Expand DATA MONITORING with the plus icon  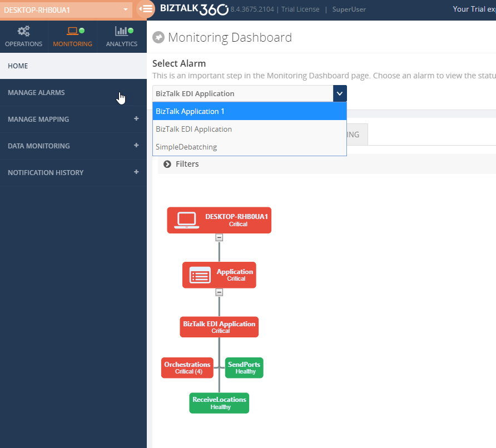[136, 145]
